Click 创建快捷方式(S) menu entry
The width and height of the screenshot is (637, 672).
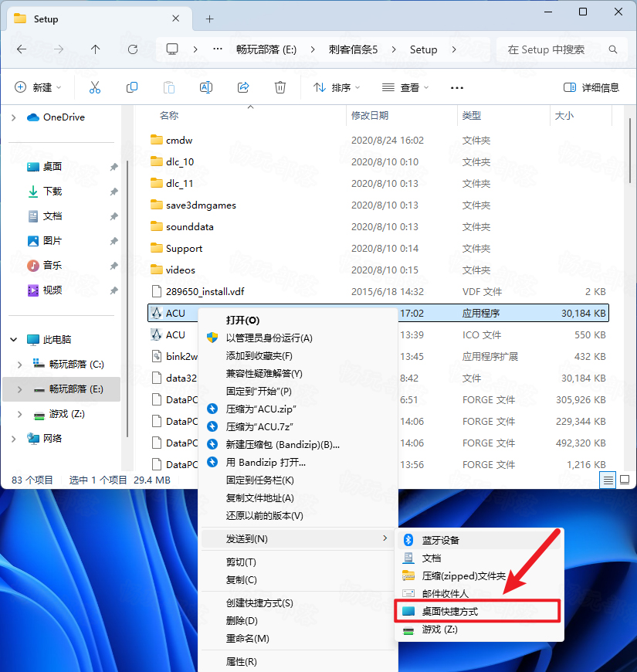(298, 603)
